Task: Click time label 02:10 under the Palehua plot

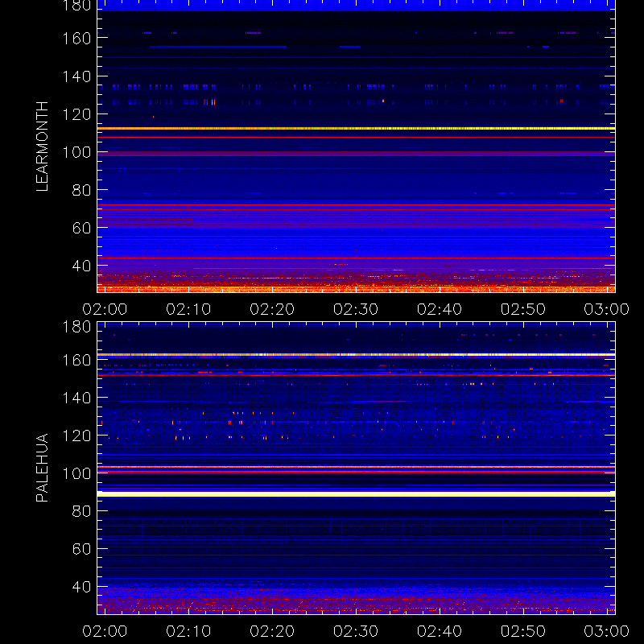Action: (188, 631)
